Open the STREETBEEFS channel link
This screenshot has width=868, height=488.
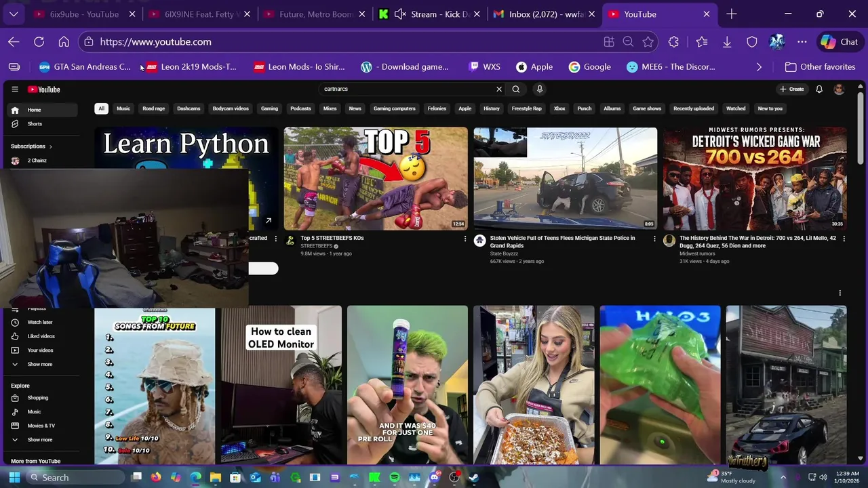(317, 246)
